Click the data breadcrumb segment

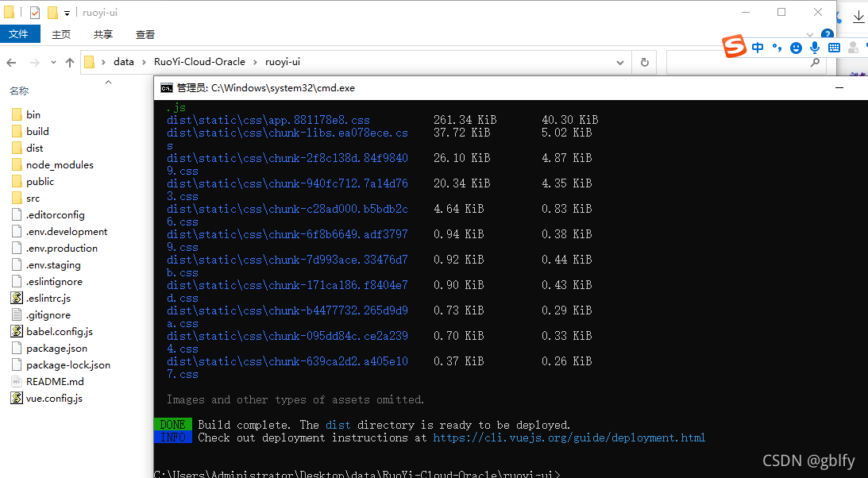pos(123,61)
